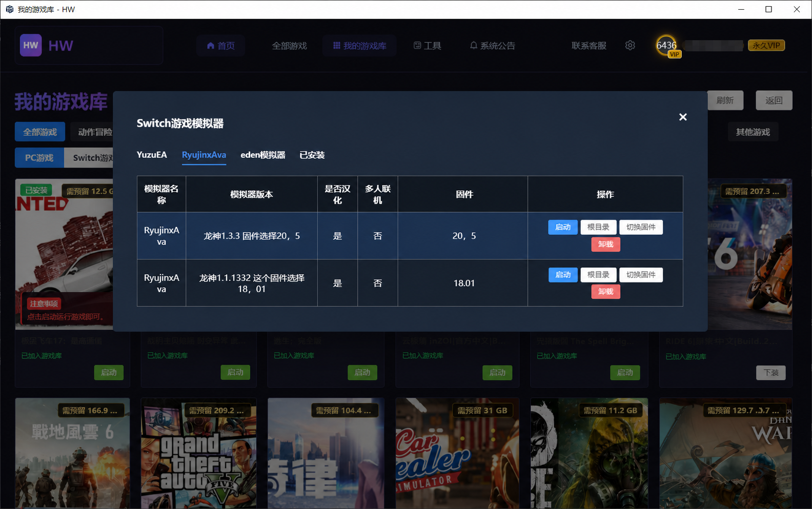Open the thumbnail marked 需预留 104.4
812x509 pixels.
pos(326,454)
